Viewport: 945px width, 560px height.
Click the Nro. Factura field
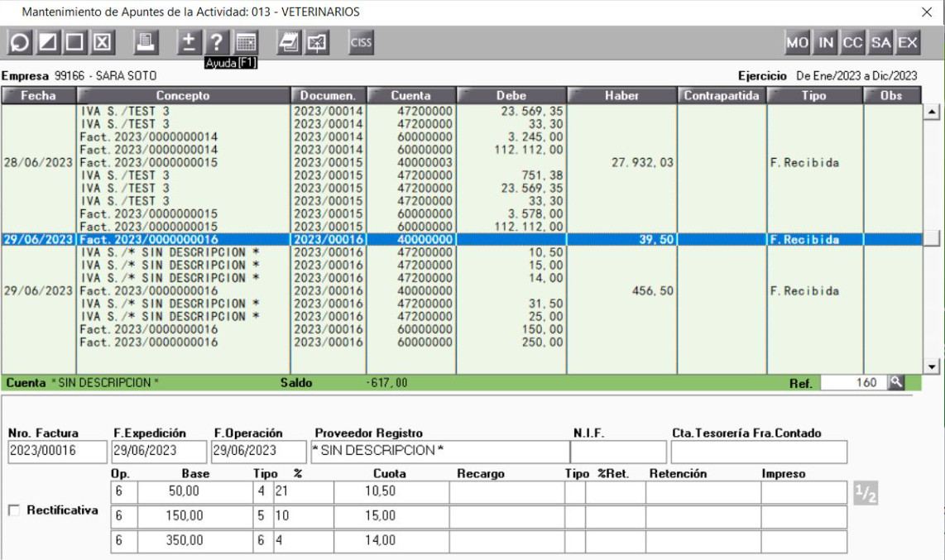pos(57,452)
